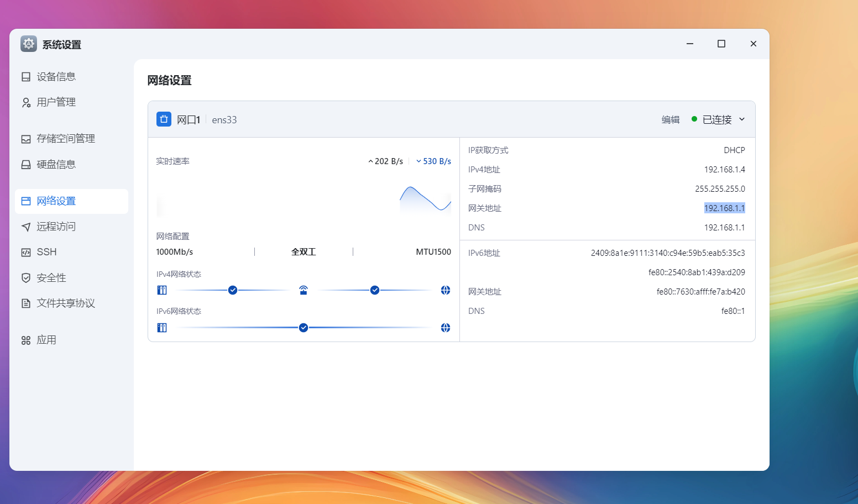Image resolution: width=858 pixels, height=504 pixels.
Task: Click the MTU1500 value
Action: [433, 252]
